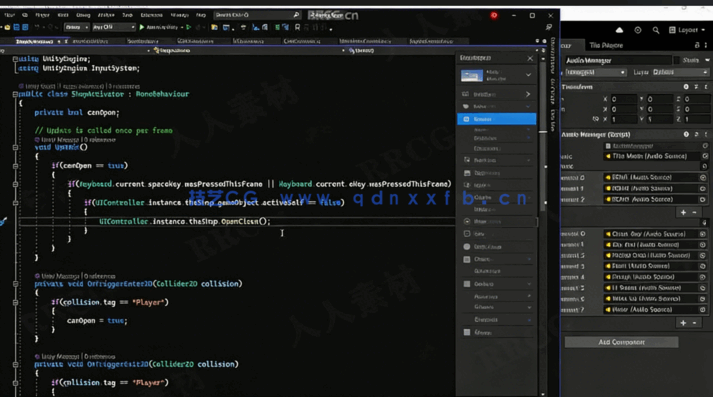Image resolution: width=713 pixels, height=397 pixels.
Task: Collapse the if(canOpen == true) block toggle
Action: click(x=15, y=166)
